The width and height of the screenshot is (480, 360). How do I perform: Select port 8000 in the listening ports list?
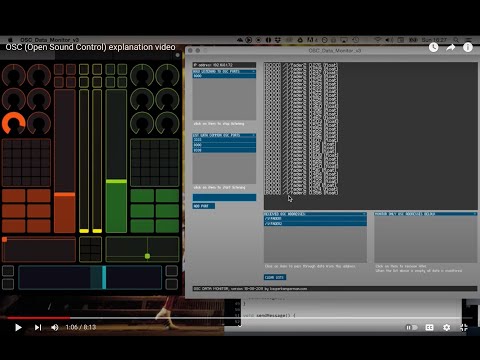click(x=224, y=76)
